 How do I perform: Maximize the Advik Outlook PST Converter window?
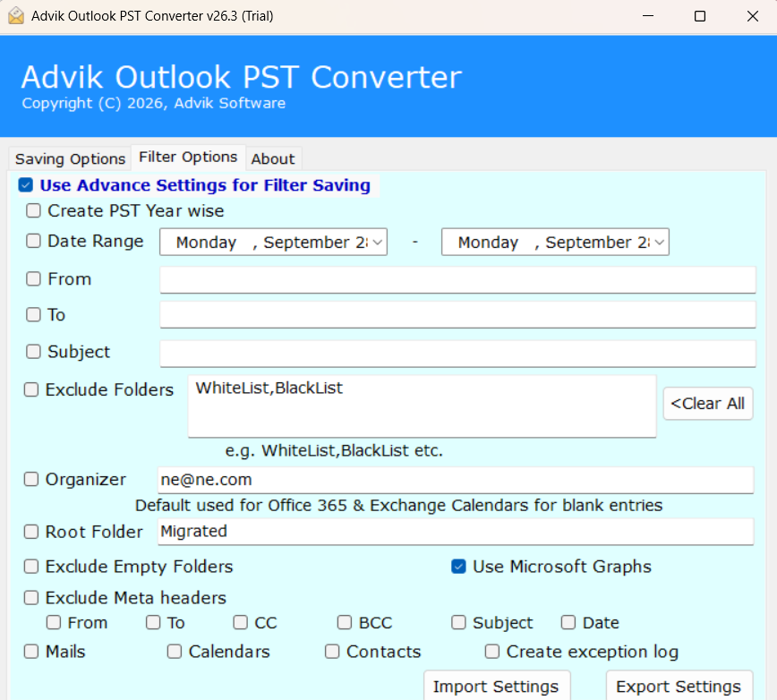pyautogui.click(x=700, y=16)
